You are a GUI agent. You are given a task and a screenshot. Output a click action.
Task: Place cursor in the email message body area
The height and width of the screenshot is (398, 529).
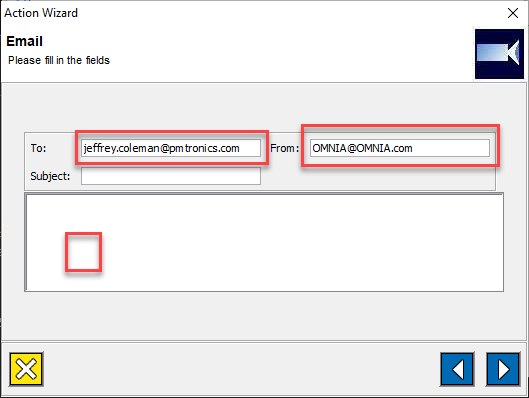tap(264, 243)
